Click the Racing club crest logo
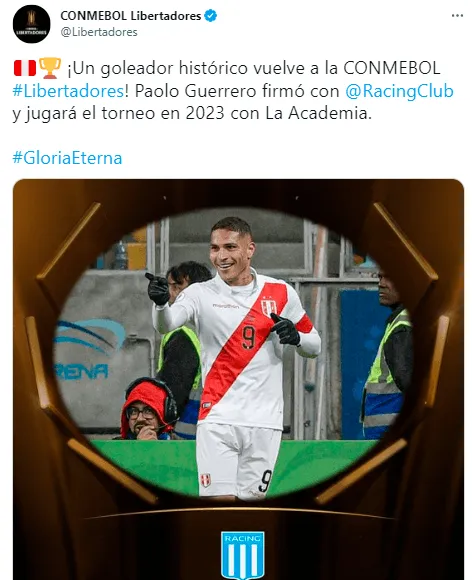This screenshot has height=580, width=472. pos(243,555)
